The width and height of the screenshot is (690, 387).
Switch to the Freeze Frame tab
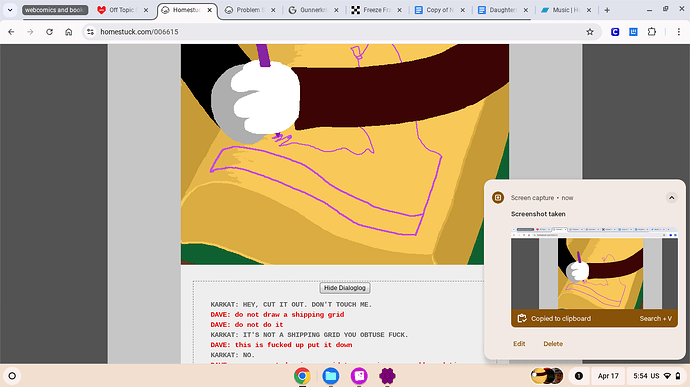click(x=377, y=10)
